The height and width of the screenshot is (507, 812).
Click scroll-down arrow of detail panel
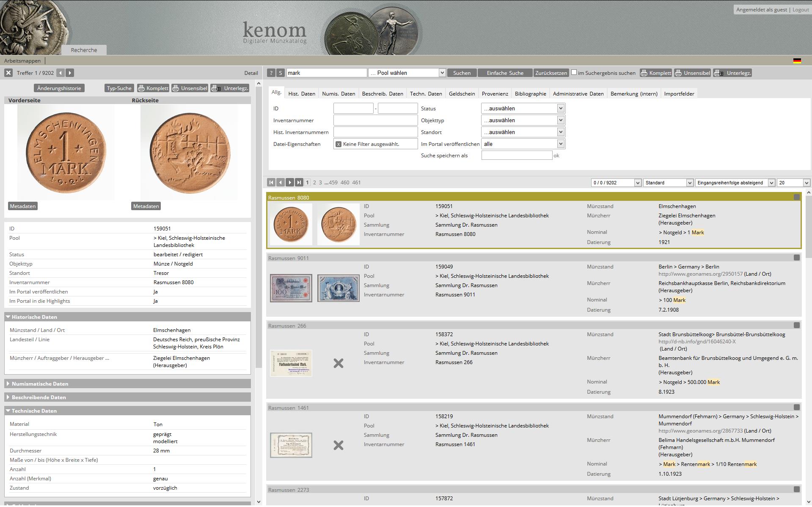coord(259,502)
